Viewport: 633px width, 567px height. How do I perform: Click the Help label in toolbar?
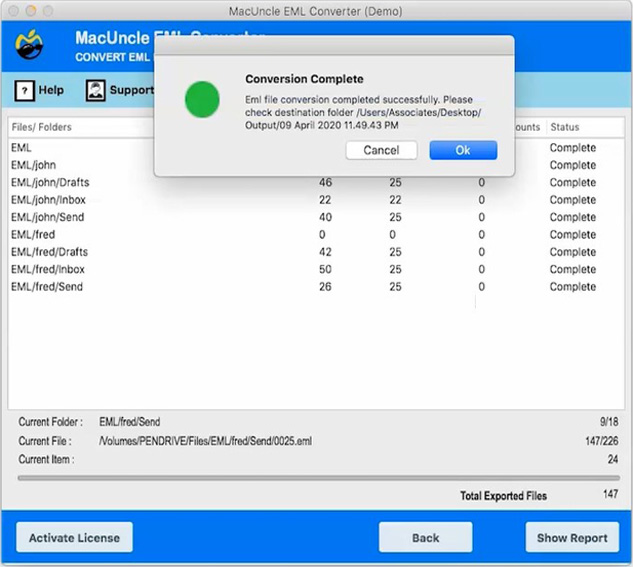coord(51,90)
